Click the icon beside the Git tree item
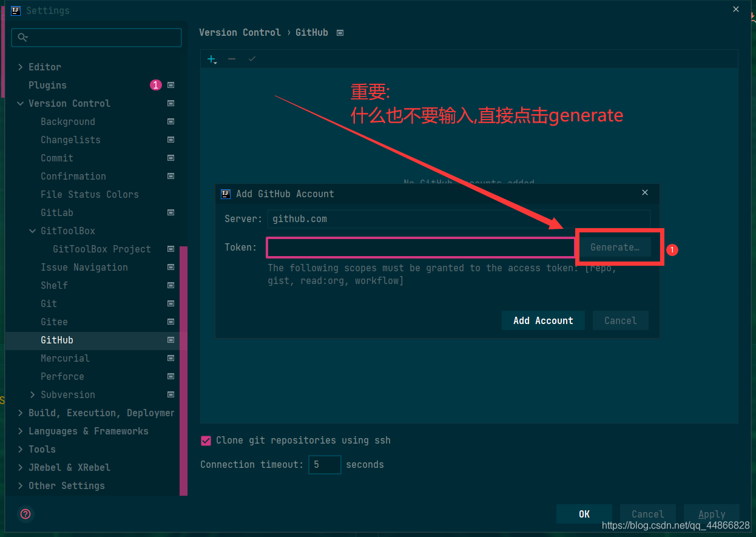The image size is (756, 537). pos(170,303)
